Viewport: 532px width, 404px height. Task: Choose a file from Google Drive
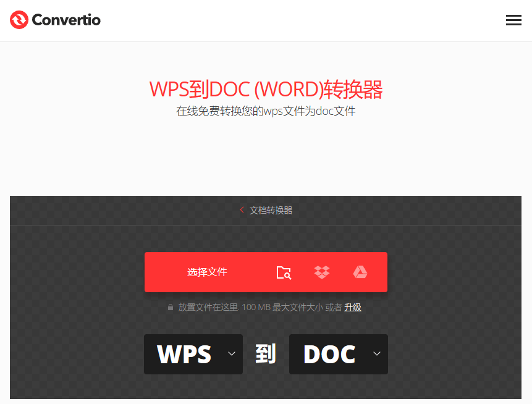tap(360, 272)
